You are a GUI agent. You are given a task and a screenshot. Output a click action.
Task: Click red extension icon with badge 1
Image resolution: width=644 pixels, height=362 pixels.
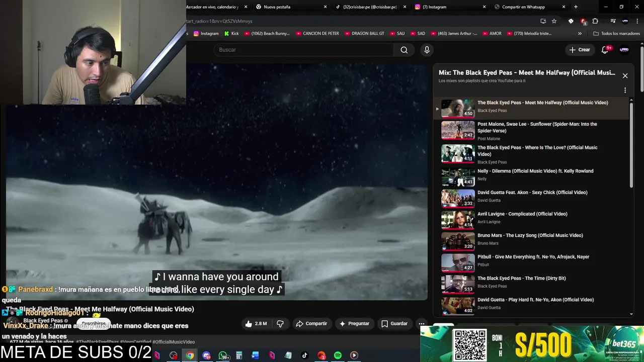[583, 21]
